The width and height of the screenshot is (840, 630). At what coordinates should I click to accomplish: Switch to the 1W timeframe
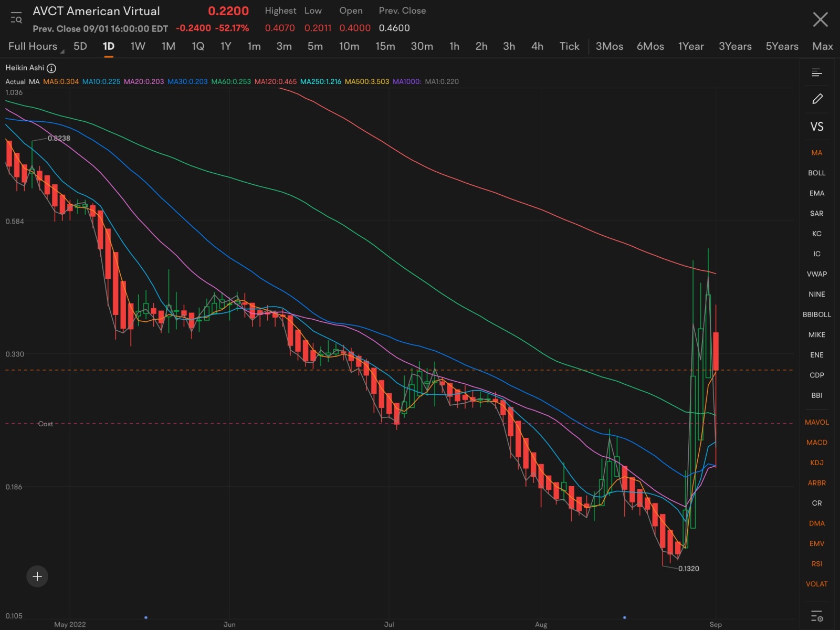click(x=138, y=46)
